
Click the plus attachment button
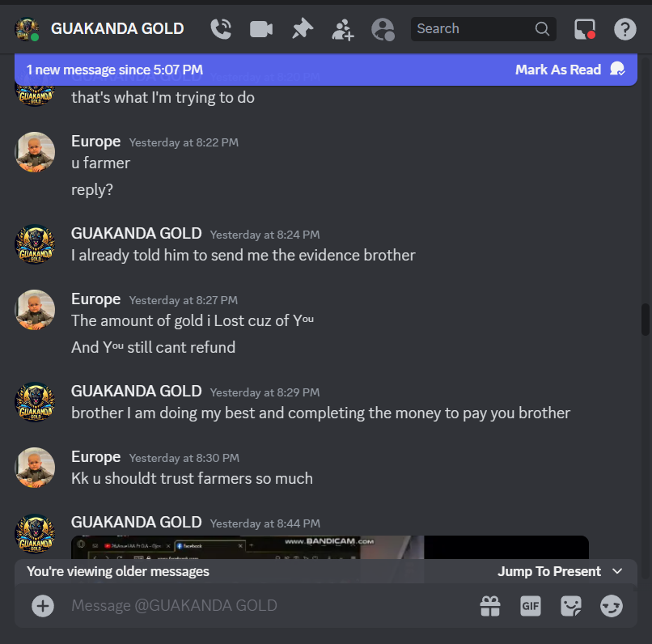[43, 606]
